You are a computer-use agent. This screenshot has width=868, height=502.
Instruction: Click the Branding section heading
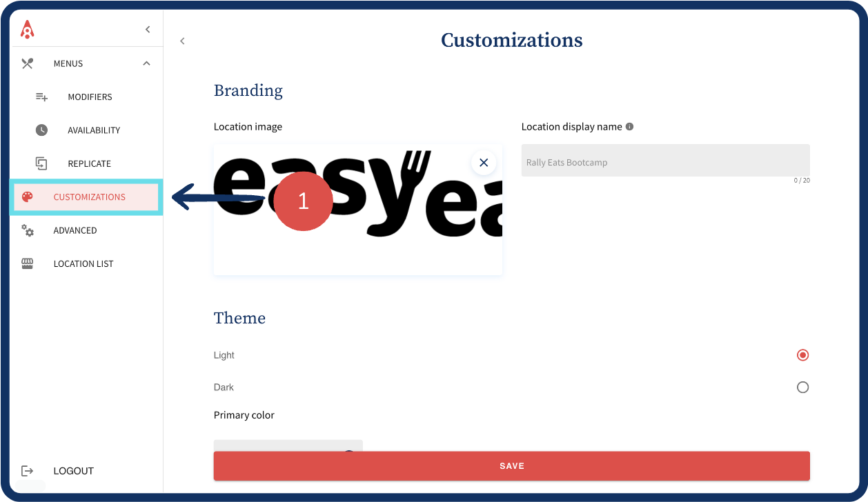coord(248,91)
